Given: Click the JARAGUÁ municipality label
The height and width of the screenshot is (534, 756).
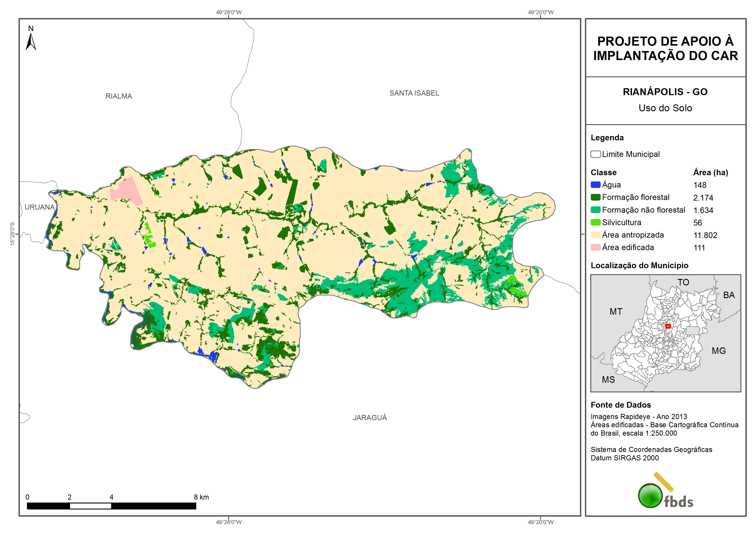Looking at the screenshot, I should click(x=370, y=418).
